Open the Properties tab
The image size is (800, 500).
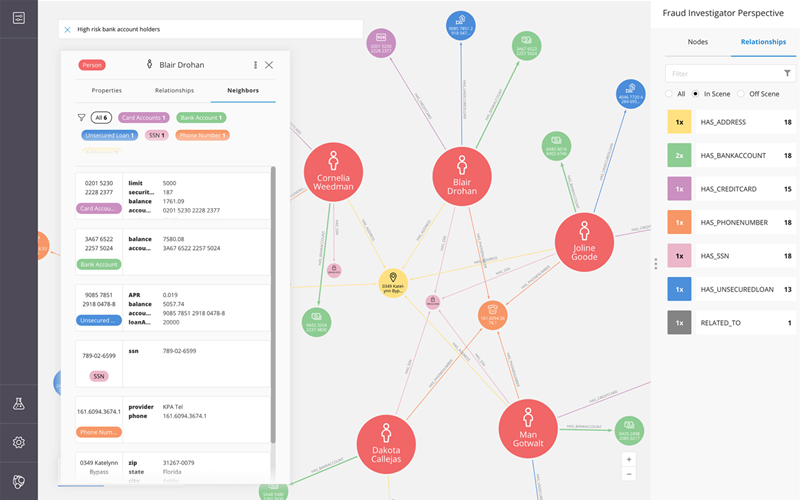(x=107, y=90)
